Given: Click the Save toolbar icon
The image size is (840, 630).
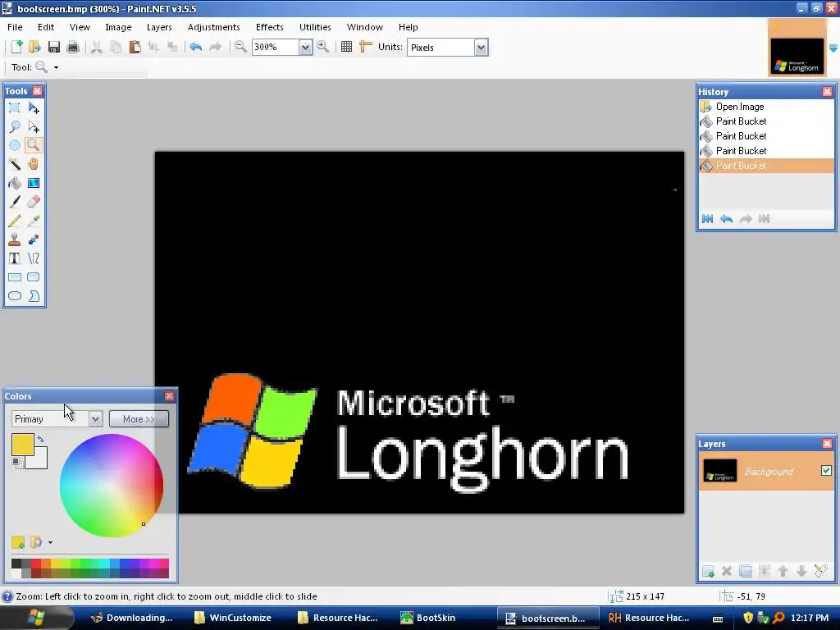Looking at the screenshot, I should click(x=53, y=47).
